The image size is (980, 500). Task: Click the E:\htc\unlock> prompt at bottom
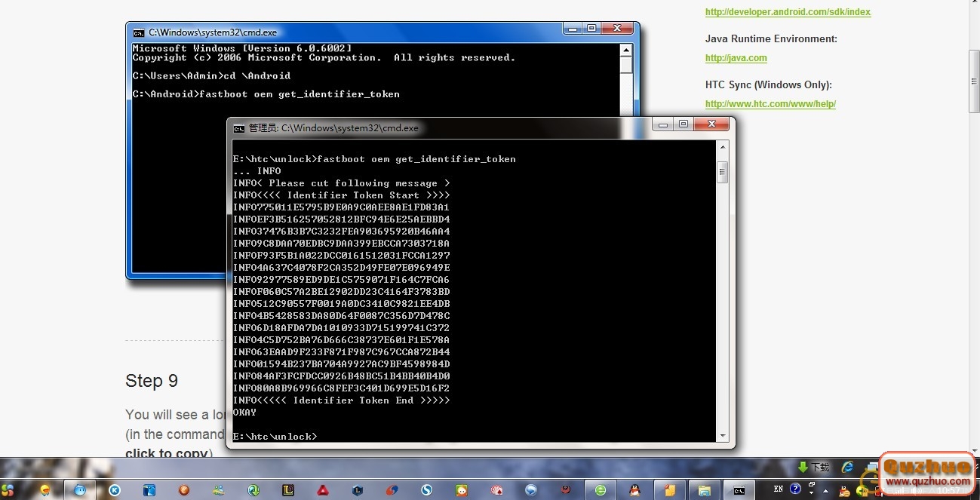tap(275, 437)
